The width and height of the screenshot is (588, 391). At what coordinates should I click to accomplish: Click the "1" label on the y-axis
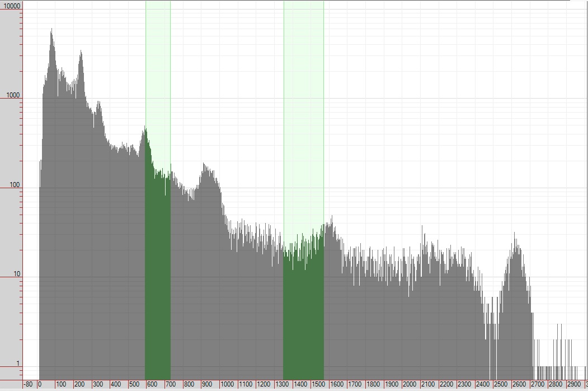coord(18,364)
